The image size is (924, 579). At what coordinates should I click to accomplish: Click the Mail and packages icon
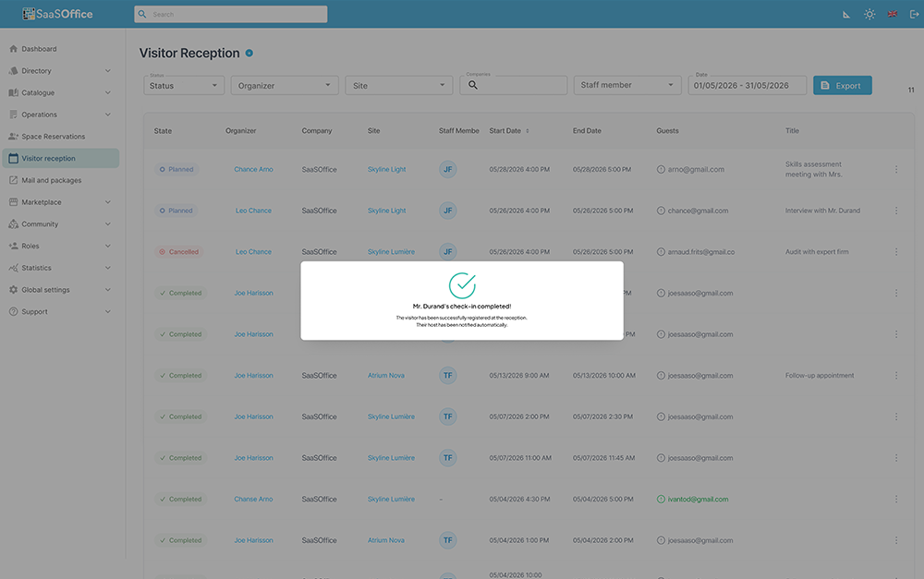click(13, 180)
